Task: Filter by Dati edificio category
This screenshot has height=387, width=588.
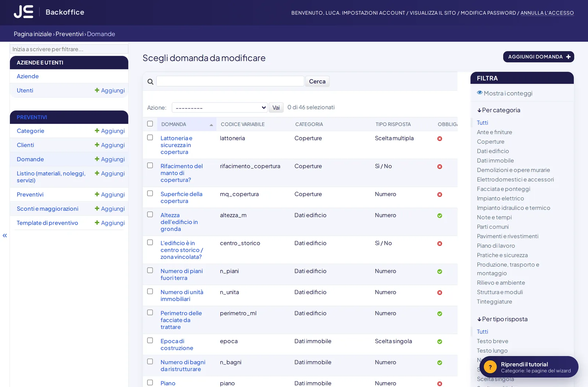Action: click(x=493, y=151)
